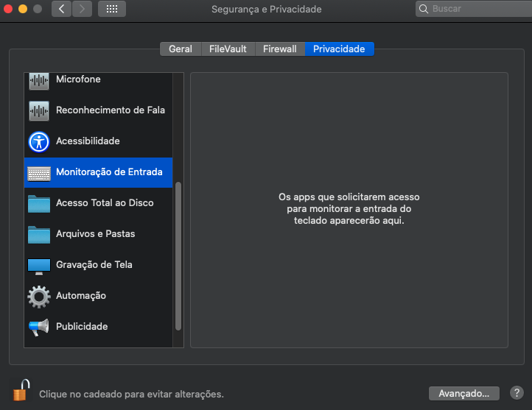
Task: Switch to the Geral tab
Action: tap(180, 49)
